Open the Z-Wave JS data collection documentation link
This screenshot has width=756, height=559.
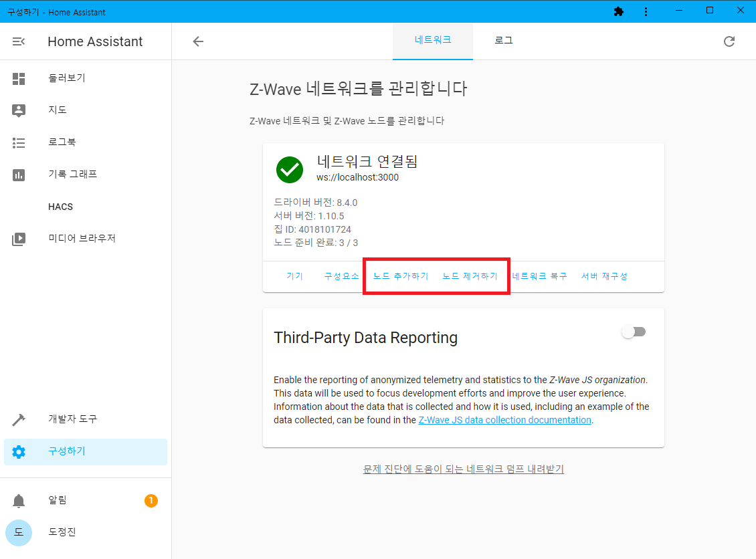point(505,420)
